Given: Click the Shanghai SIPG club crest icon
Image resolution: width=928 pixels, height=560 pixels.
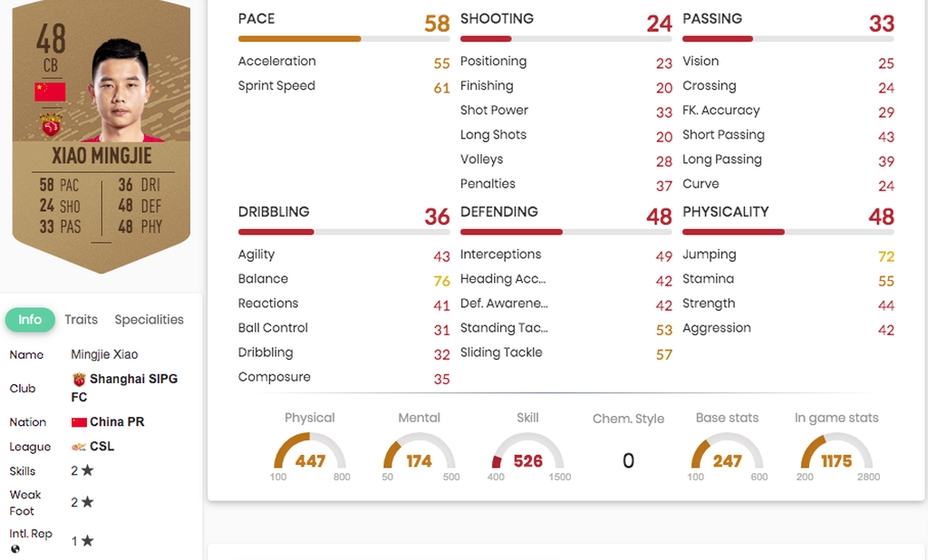Looking at the screenshot, I should point(79,380).
